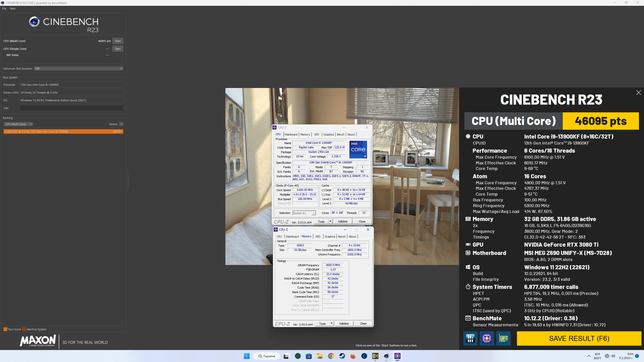
Task: Click the Info input field
Action: [x=71, y=108]
